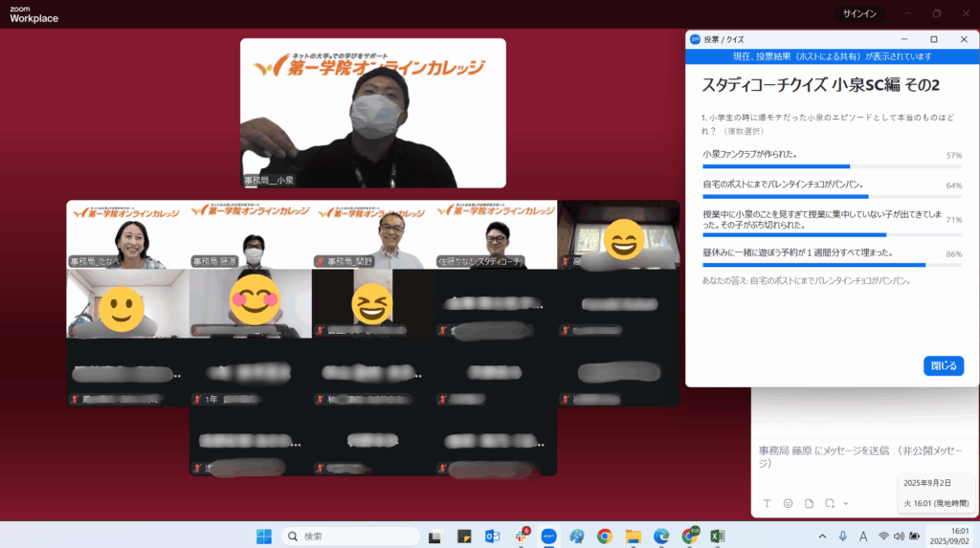
Task: Toggle the IME input mode indicator
Action: (x=863, y=537)
